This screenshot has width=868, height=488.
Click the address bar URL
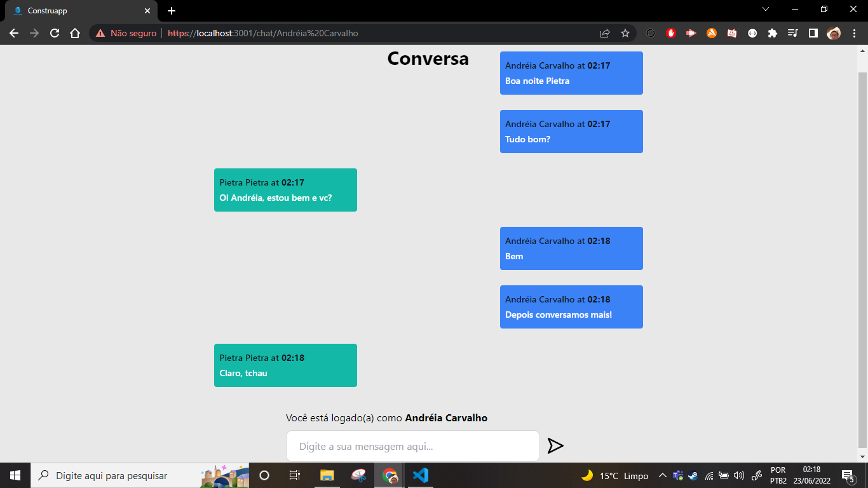coord(262,33)
